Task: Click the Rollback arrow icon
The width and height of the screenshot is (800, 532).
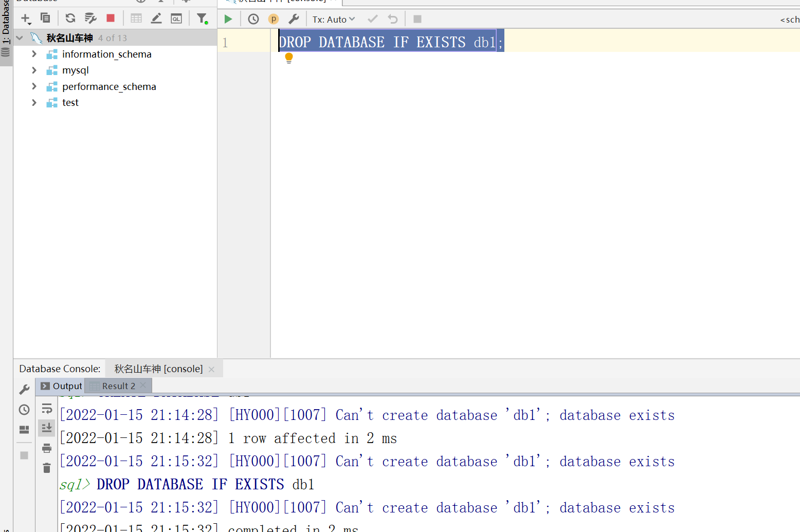Action: [393, 19]
